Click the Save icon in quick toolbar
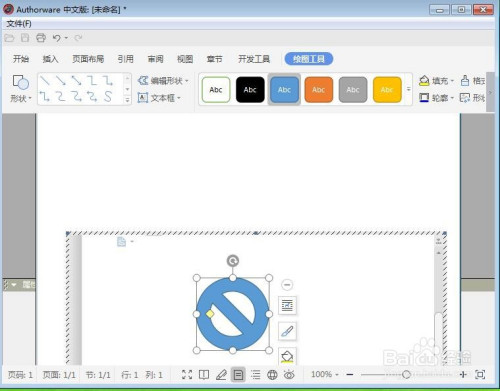 point(25,38)
